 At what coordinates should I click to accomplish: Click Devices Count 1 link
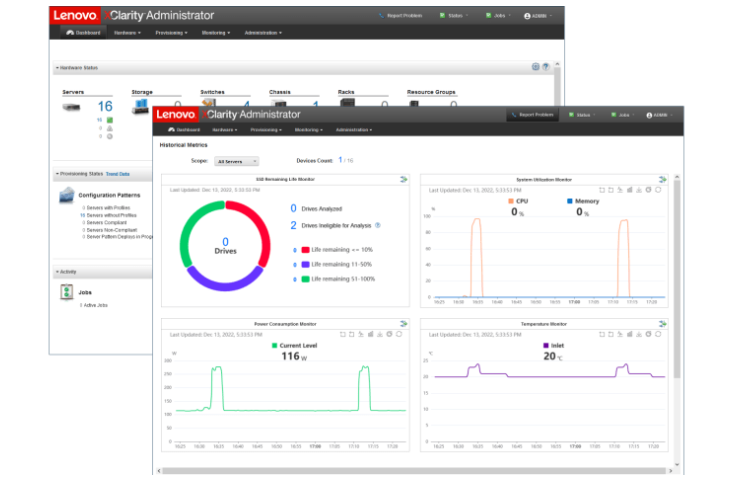[x=340, y=160]
